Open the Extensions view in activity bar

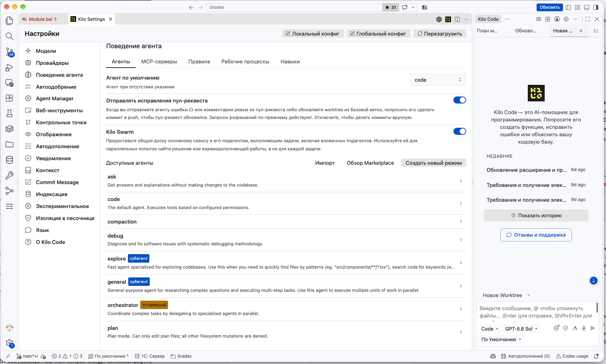[10, 98]
